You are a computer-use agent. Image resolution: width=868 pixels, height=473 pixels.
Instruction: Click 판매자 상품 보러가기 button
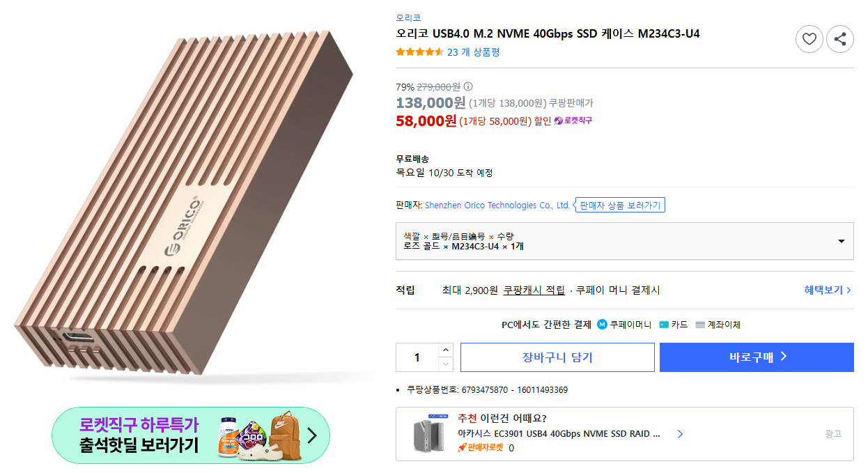[620, 206]
